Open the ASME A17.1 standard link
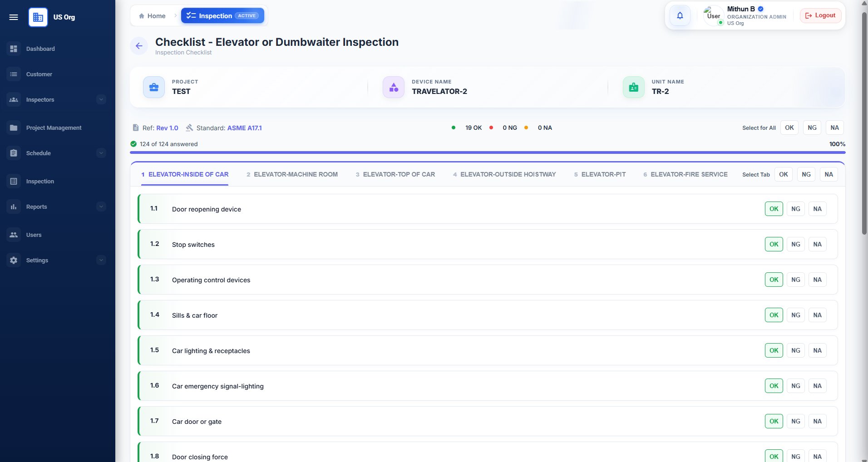868x462 pixels. (x=245, y=128)
